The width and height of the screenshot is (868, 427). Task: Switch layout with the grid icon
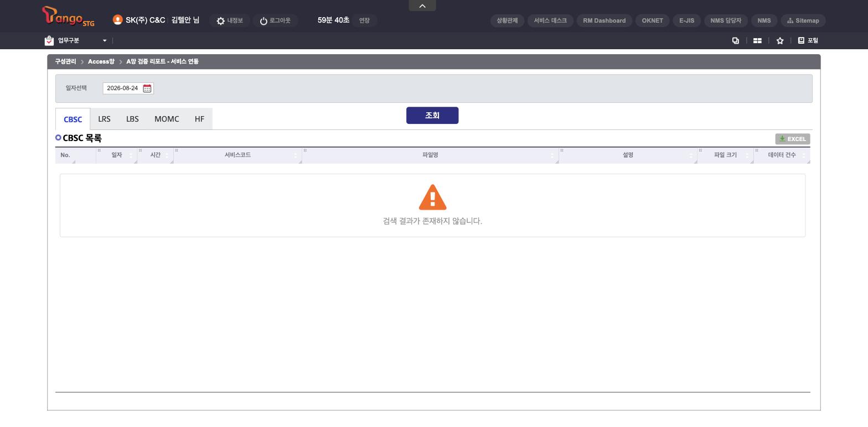[x=757, y=40]
